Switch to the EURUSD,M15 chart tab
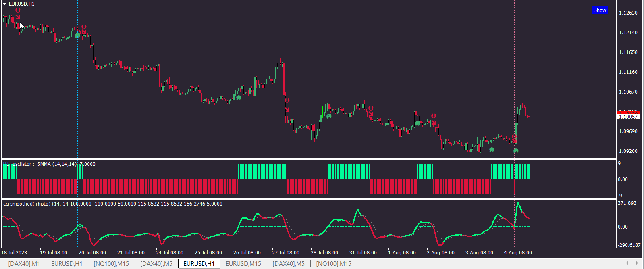 (x=243, y=263)
